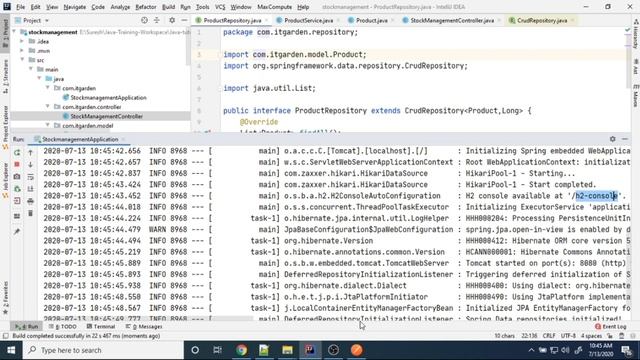Select StockManagementController in project tree

pyautogui.click(x=106, y=116)
